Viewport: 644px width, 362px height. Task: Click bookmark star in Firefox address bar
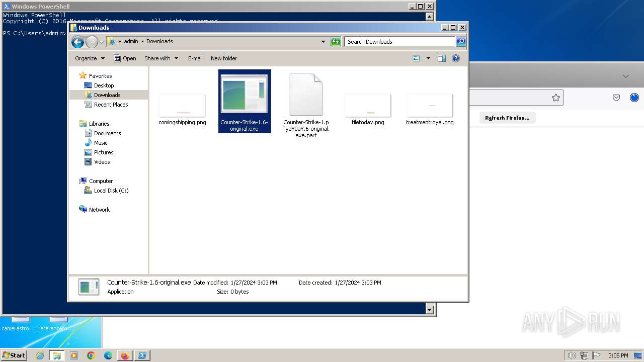click(556, 98)
